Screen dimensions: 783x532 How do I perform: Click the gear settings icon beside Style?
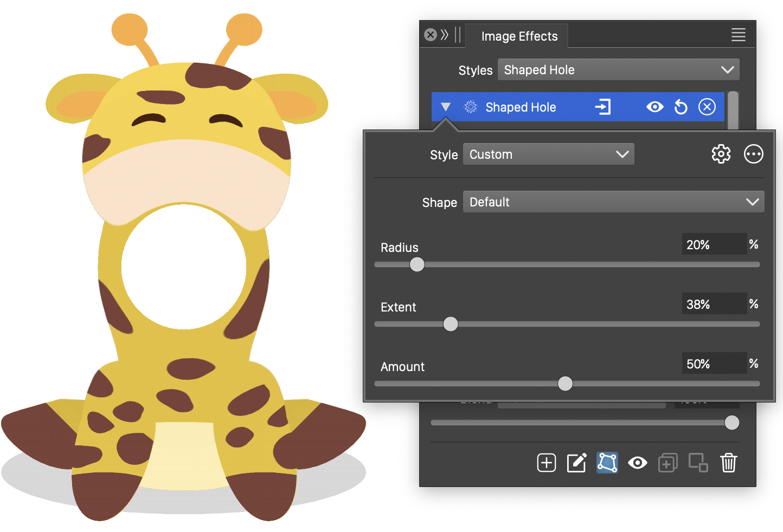click(x=721, y=154)
